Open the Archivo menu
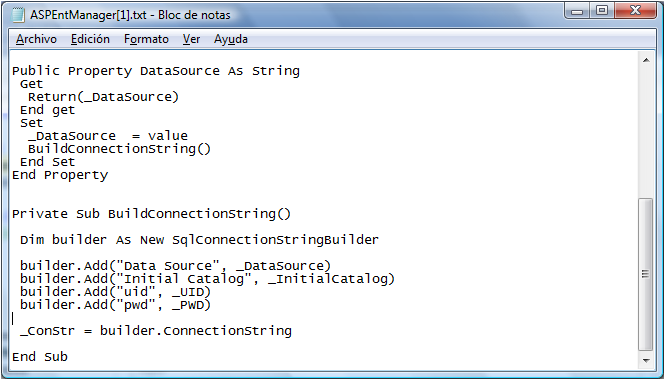This screenshot has height=380, width=665. (36, 39)
